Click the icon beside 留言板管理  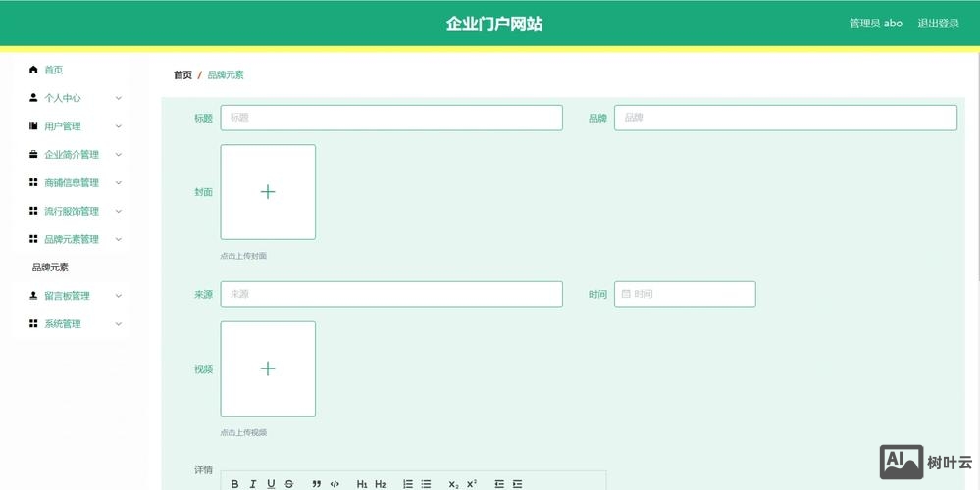[x=33, y=295]
